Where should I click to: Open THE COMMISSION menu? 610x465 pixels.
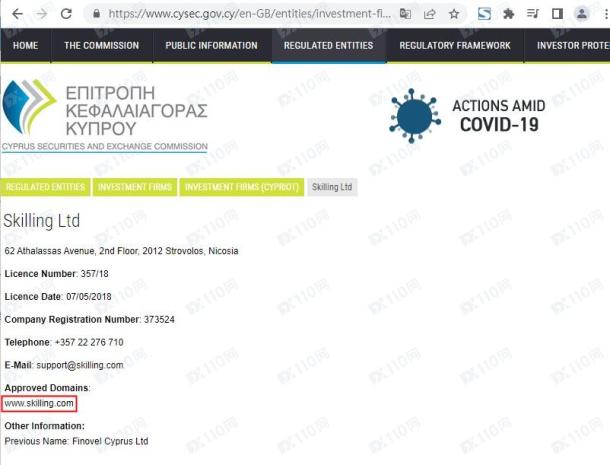click(102, 46)
